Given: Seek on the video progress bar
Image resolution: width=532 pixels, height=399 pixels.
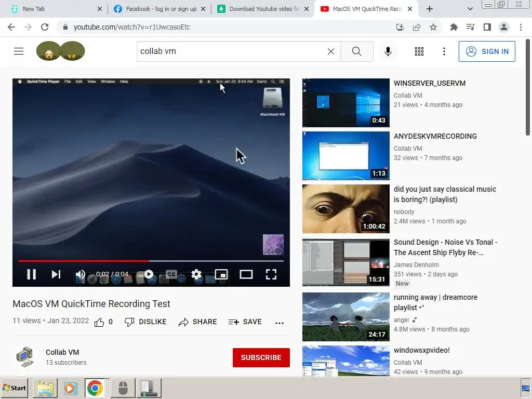Looking at the screenshot, I should [151, 261].
